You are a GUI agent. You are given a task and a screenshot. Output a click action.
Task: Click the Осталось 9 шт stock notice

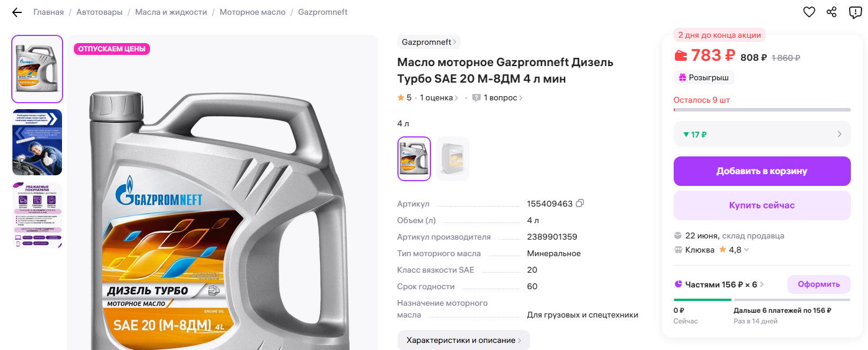tap(701, 100)
